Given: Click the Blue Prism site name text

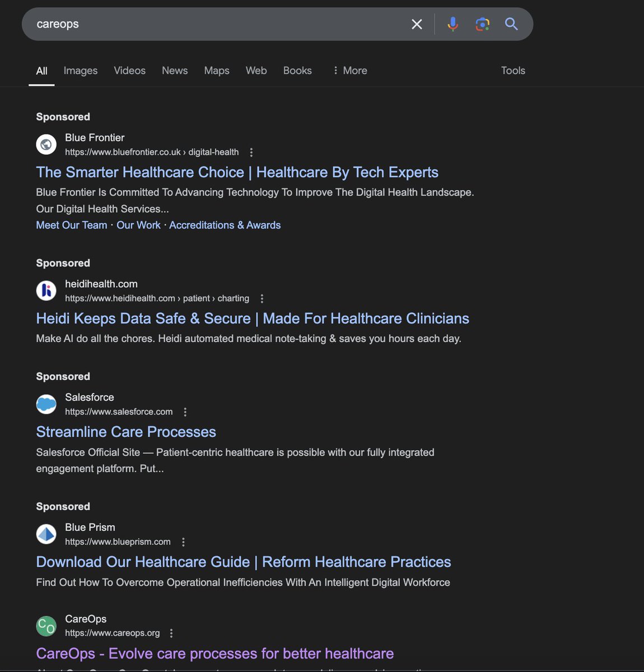Looking at the screenshot, I should 90,527.
